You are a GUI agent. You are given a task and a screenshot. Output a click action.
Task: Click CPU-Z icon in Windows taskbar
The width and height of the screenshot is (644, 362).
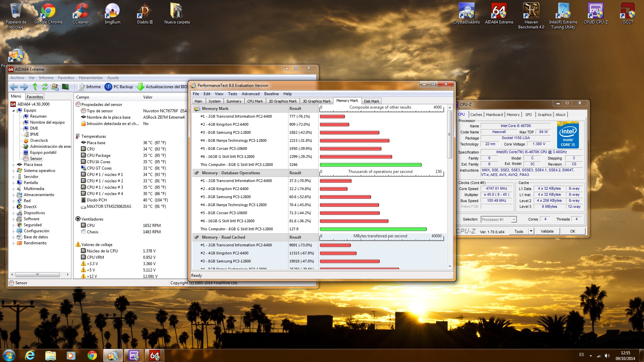pyautogui.click(x=134, y=355)
